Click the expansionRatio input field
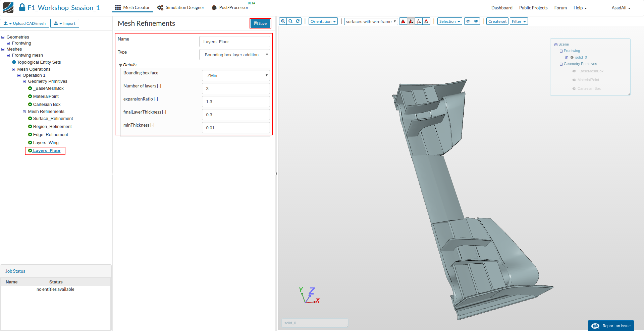This screenshot has height=331, width=644. (x=236, y=102)
